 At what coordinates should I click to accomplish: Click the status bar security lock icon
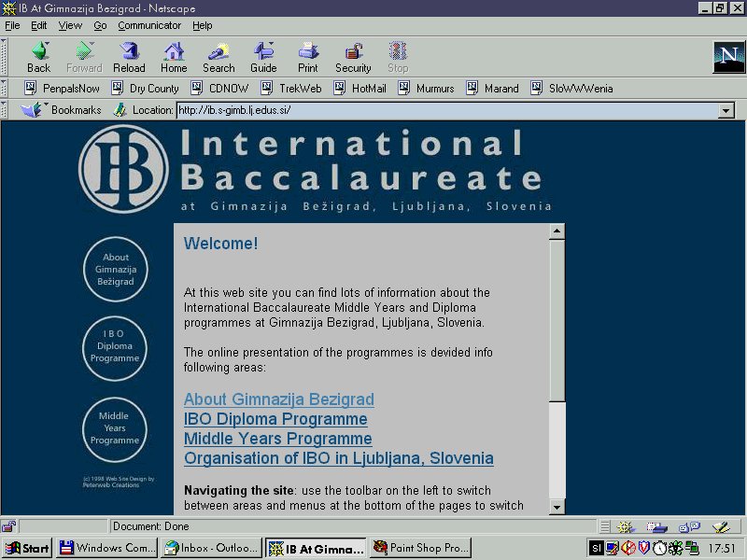8,526
